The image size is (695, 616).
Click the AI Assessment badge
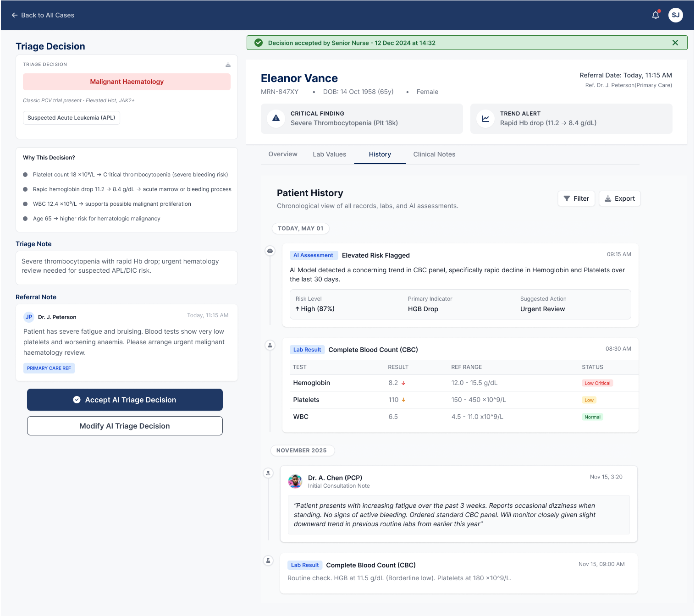(314, 255)
